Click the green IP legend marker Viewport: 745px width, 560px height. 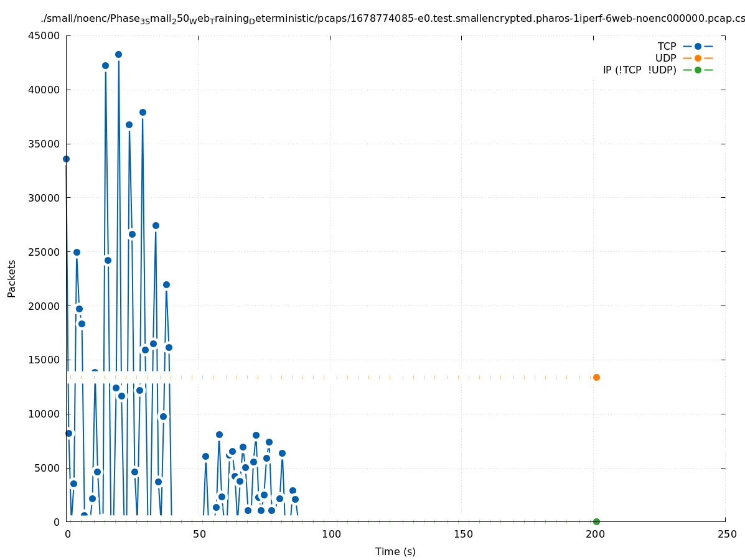pyautogui.click(x=698, y=70)
